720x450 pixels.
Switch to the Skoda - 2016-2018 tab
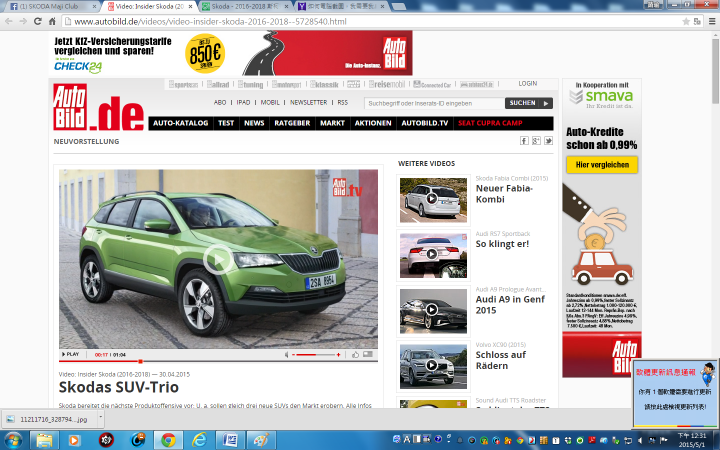[x=246, y=6]
